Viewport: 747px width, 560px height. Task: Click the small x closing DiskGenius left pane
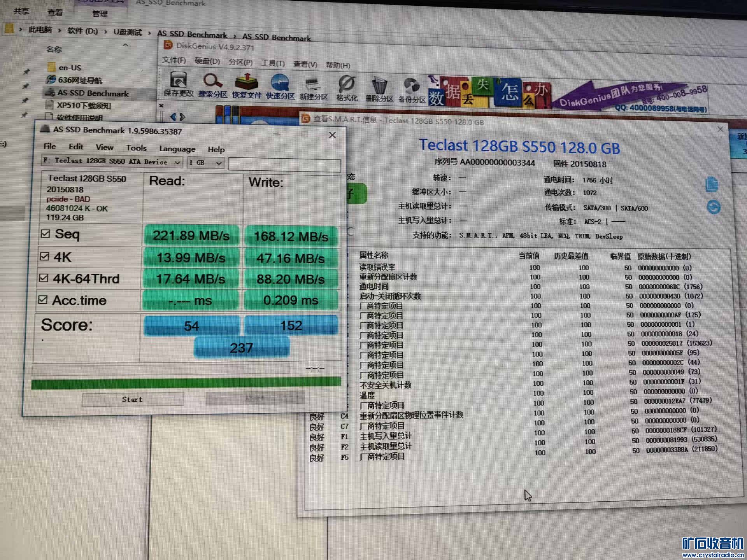161,105
